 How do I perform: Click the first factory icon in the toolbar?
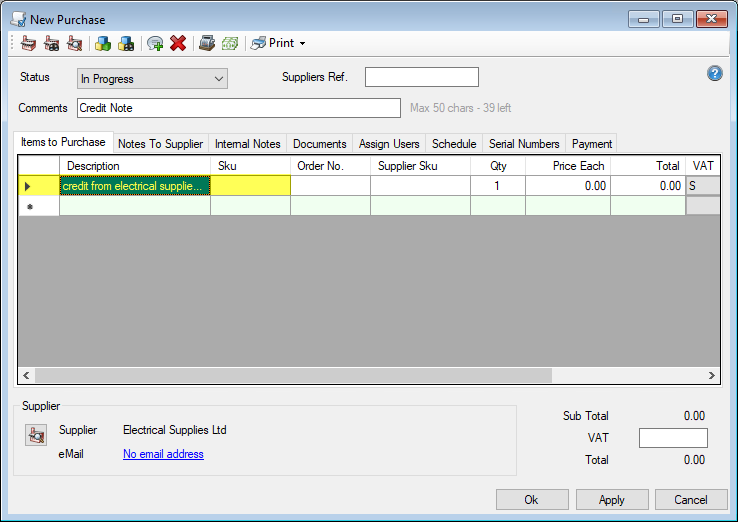click(x=28, y=43)
